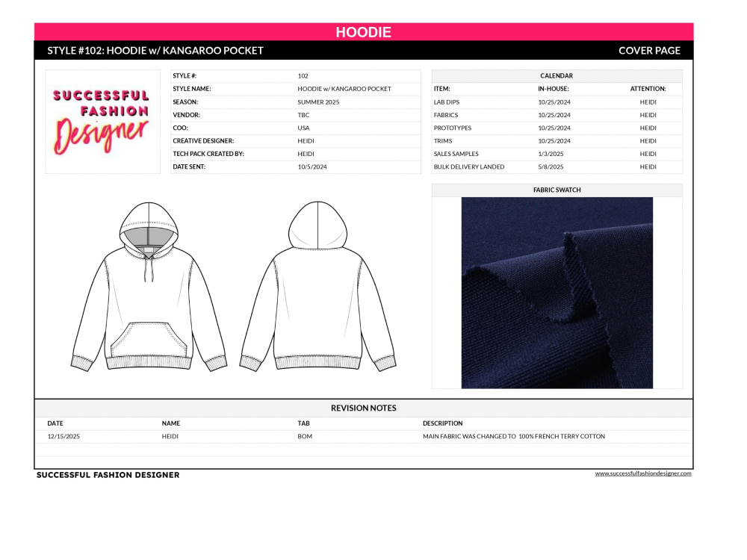Click the LAB DIPS calendar item
This screenshot has width=747, height=560.
[447, 102]
